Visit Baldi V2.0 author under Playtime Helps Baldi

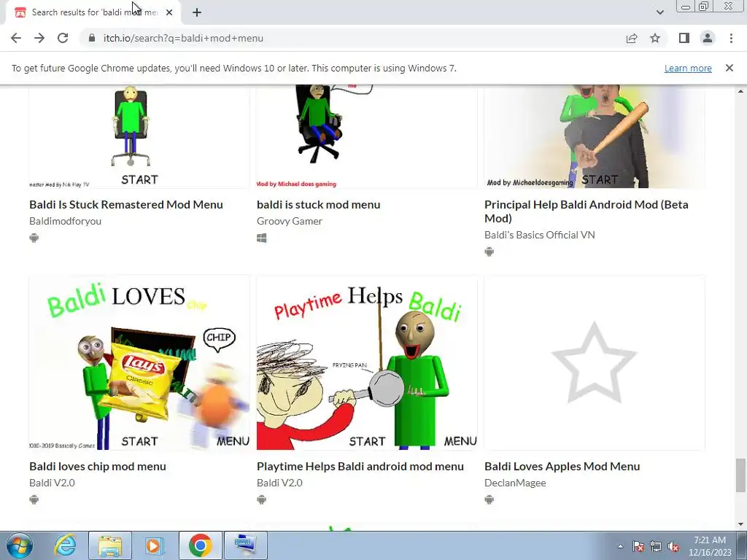point(279,483)
